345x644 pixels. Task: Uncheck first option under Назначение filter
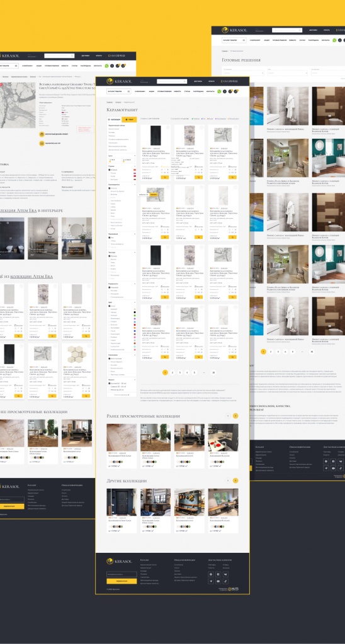pos(110,358)
